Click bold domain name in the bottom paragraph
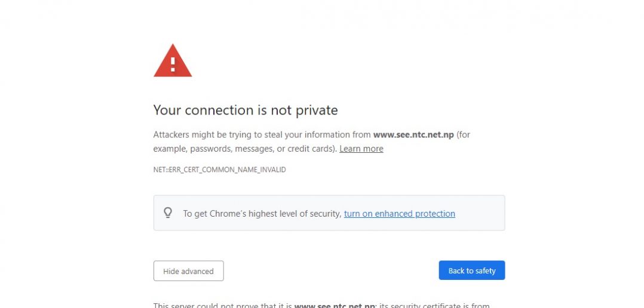644x308 pixels. click(335, 306)
